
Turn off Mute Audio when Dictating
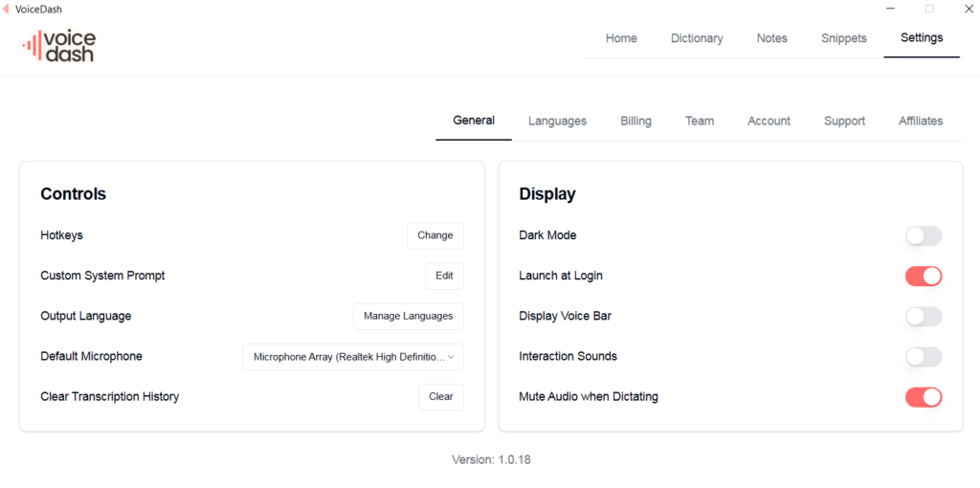click(x=924, y=397)
